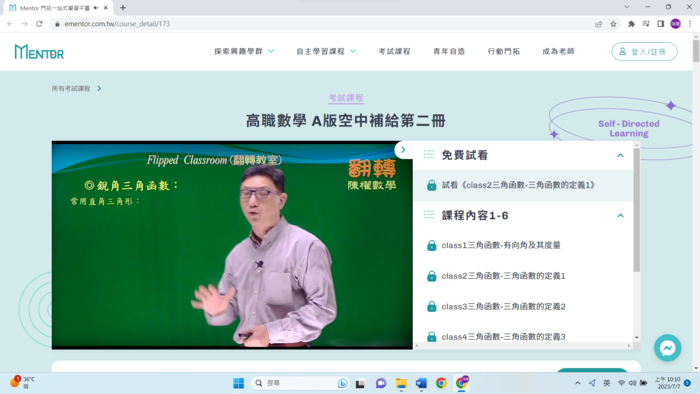Click lock icon beside class3 lesson
Image resolution: width=700 pixels, height=394 pixels.
[431, 307]
